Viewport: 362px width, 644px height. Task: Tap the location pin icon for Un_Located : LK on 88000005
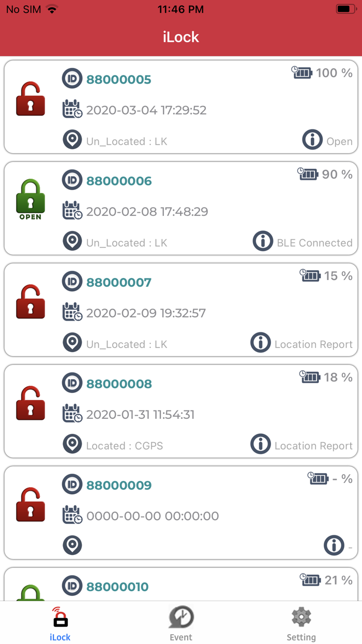point(72,139)
